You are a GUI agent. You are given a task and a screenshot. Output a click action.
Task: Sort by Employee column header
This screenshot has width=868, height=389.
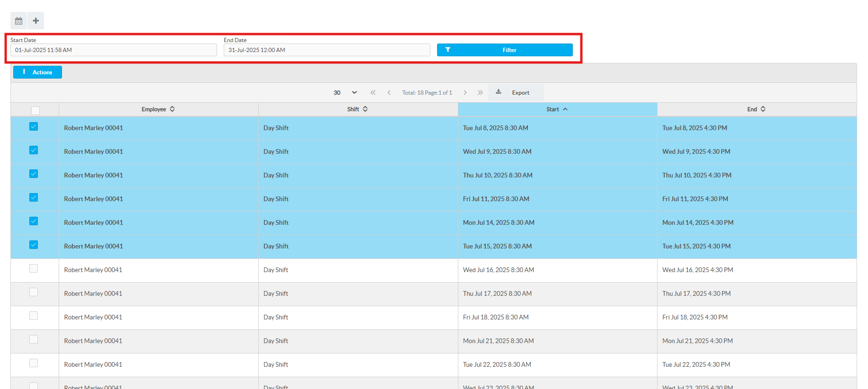pos(158,109)
